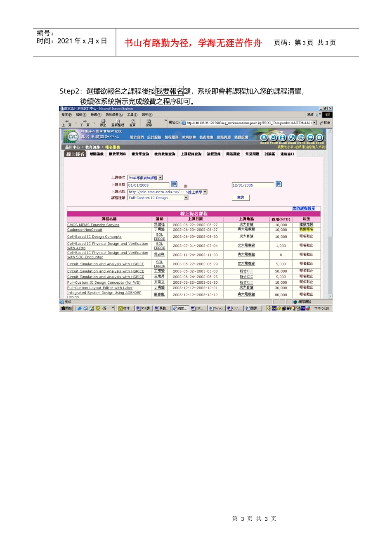Expand the Back button history arrow

[x=76, y=123]
